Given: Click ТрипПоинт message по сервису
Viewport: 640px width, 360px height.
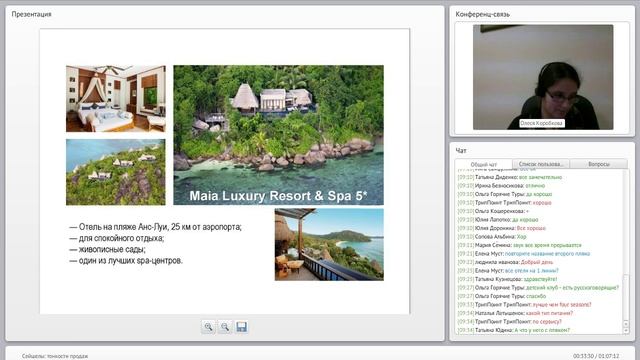Looking at the screenshot, I should pos(510,322).
